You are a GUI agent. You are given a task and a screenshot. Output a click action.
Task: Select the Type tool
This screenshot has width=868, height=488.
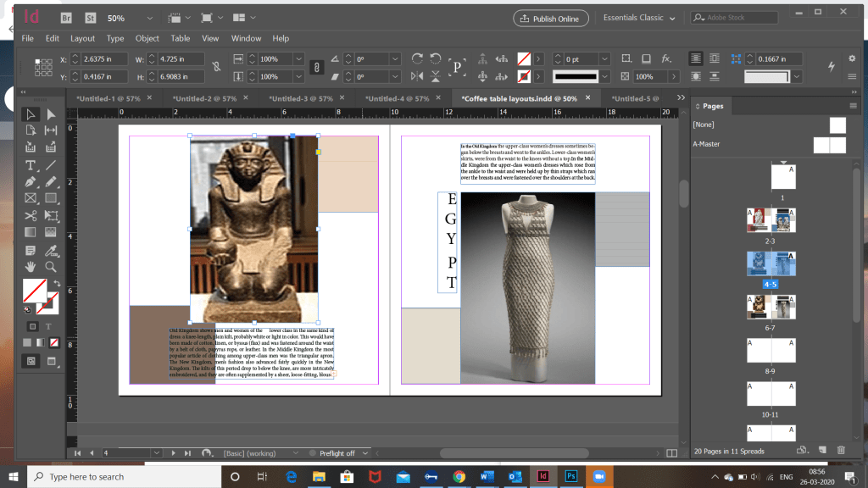click(31, 164)
